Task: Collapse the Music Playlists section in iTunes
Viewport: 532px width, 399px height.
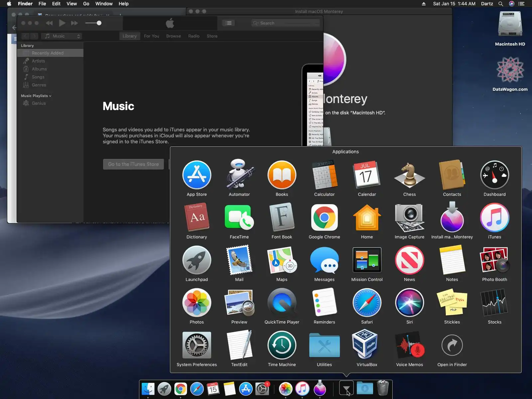Action: pos(50,96)
